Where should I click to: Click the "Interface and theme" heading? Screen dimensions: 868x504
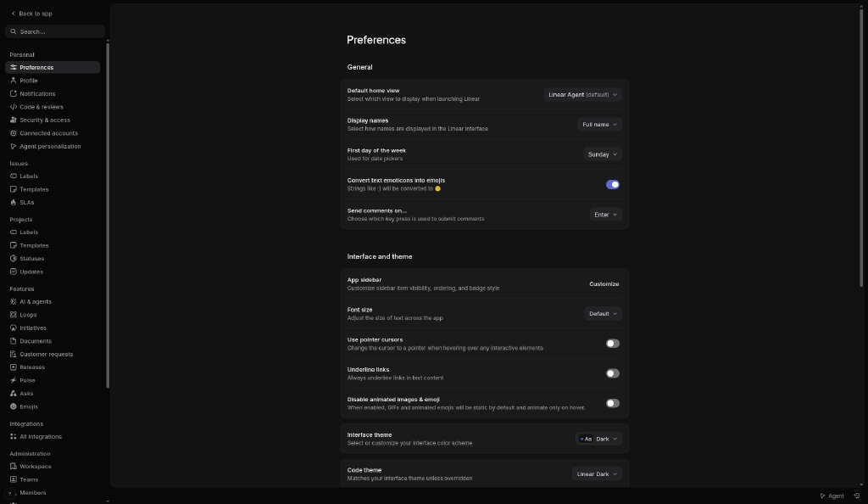[380, 256]
